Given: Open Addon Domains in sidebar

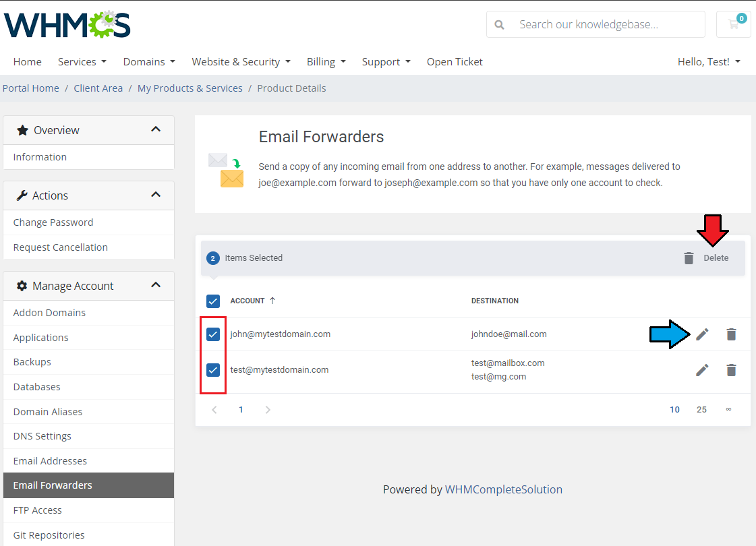Looking at the screenshot, I should [89, 313].
